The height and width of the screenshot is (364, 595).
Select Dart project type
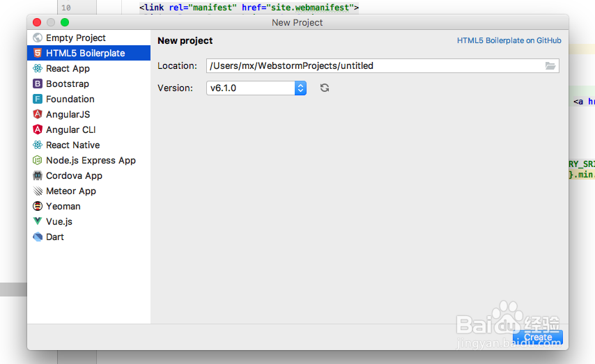point(88,237)
